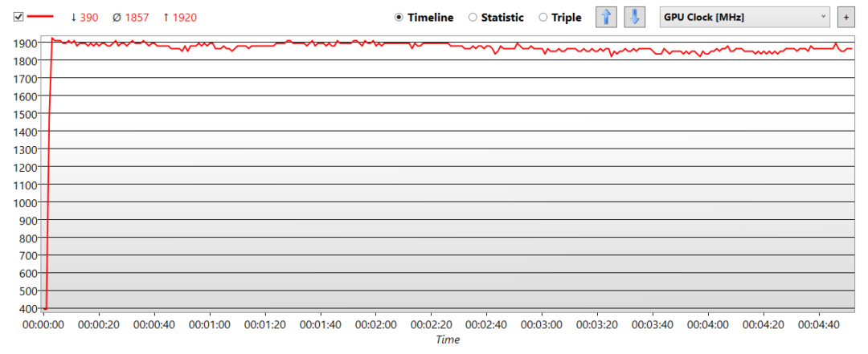Click the red line color swatch
The height and width of the screenshot is (354, 868).
[40, 17]
